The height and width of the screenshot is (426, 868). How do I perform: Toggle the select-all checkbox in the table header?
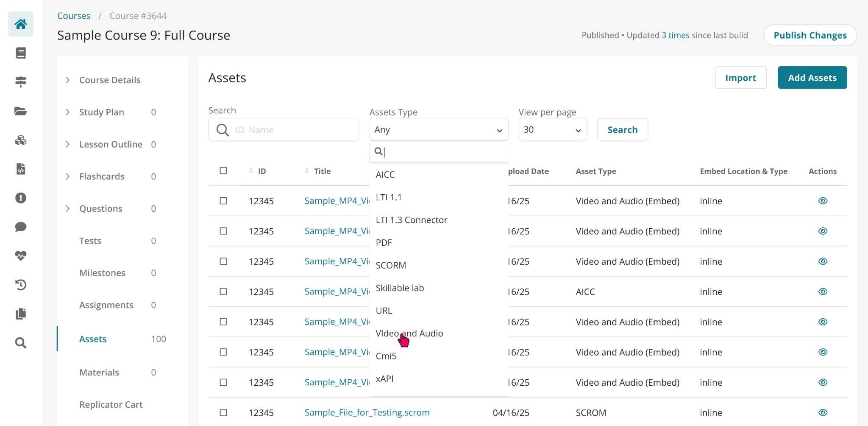click(x=223, y=171)
